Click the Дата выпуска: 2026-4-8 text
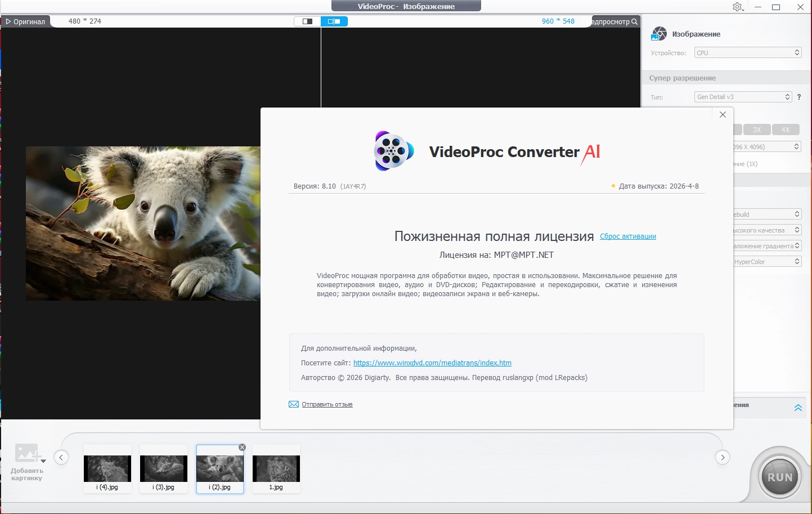Image resolution: width=812 pixels, height=514 pixels. pyautogui.click(x=659, y=186)
